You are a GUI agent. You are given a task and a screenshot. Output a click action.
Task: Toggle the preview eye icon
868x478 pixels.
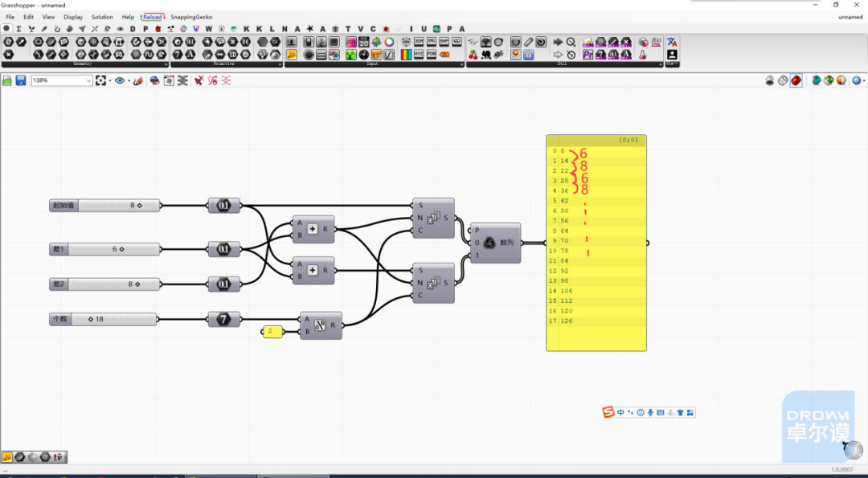[120, 81]
